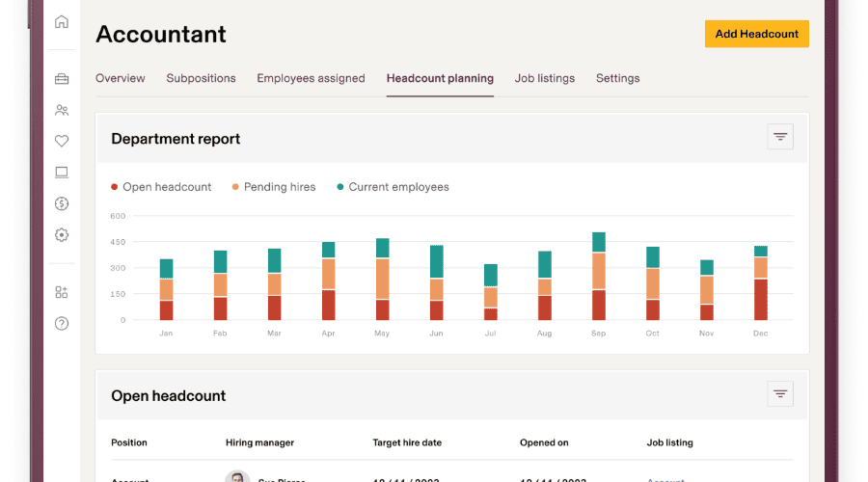The width and height of the screenshot is (868, 482).
Task: Switch to the Overview tab
Action: [121, 78]
